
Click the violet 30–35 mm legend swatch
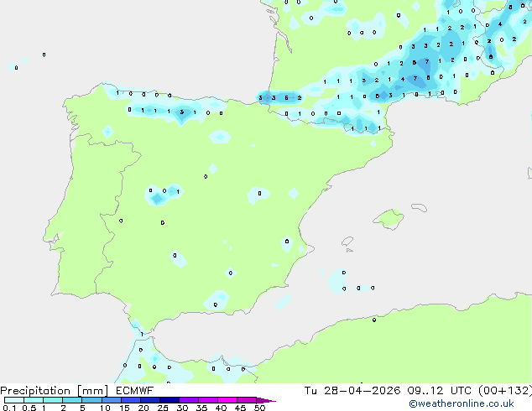coord(189,400)
